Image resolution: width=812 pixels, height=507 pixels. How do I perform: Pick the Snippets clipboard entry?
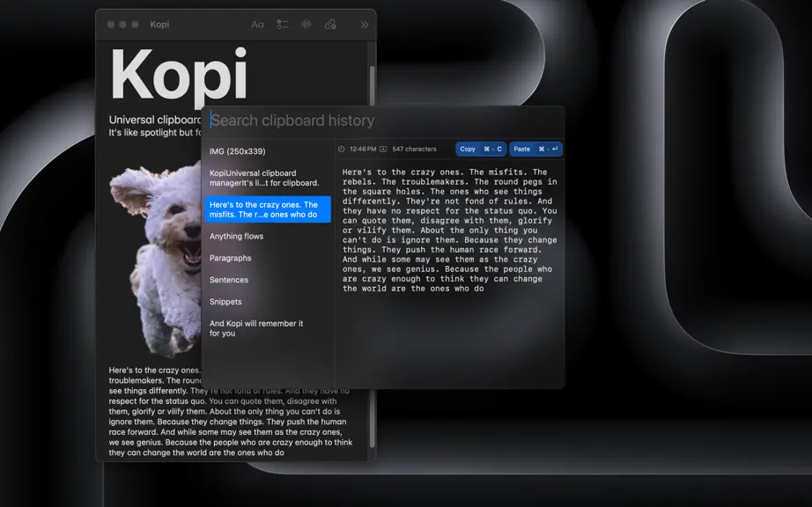pos(268,301)
